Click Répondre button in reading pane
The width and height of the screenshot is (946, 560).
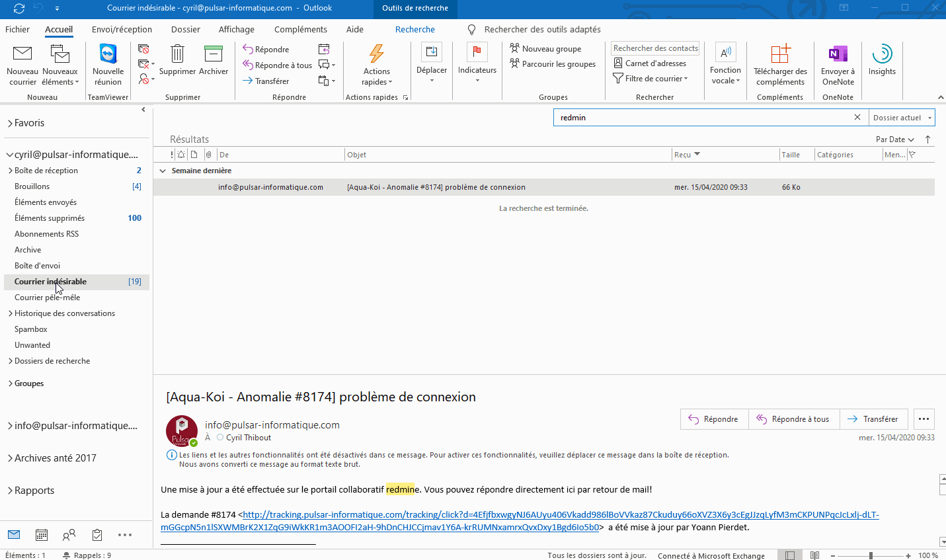[x=714, y=419]
